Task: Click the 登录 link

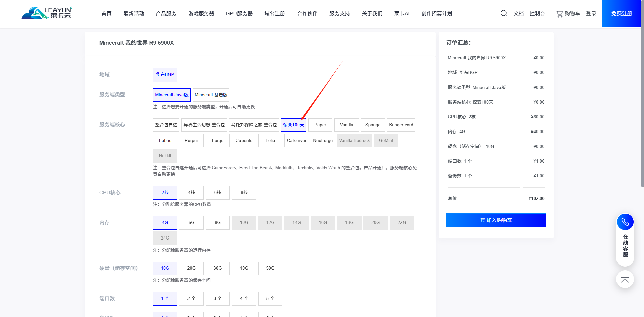Action: pyautogui.click(x=591, y=14)
